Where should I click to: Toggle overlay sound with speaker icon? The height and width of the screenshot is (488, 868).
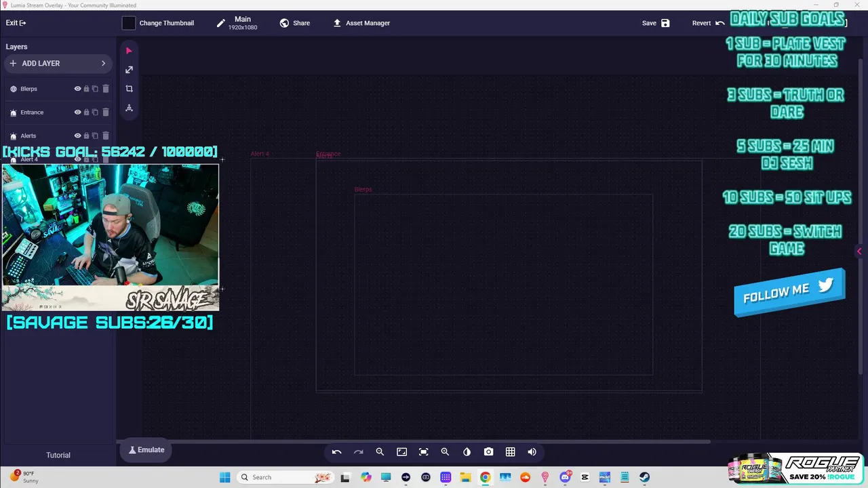click(x=532, y=452)
